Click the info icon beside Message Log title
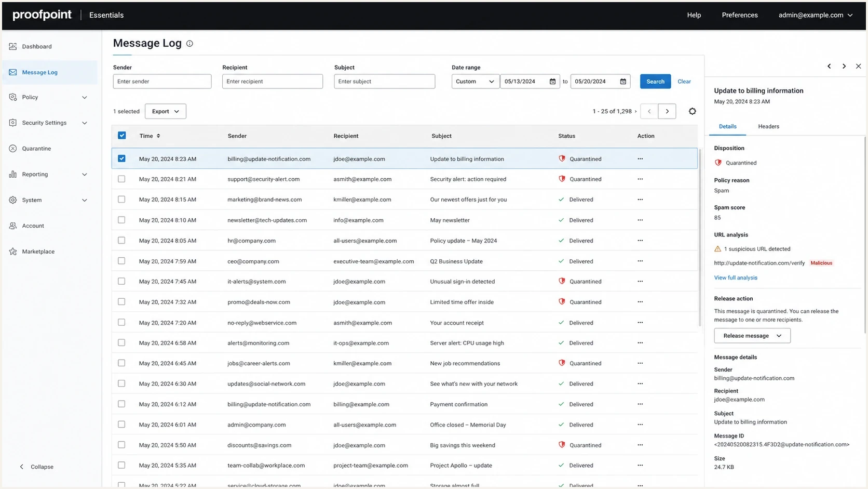 189,44
